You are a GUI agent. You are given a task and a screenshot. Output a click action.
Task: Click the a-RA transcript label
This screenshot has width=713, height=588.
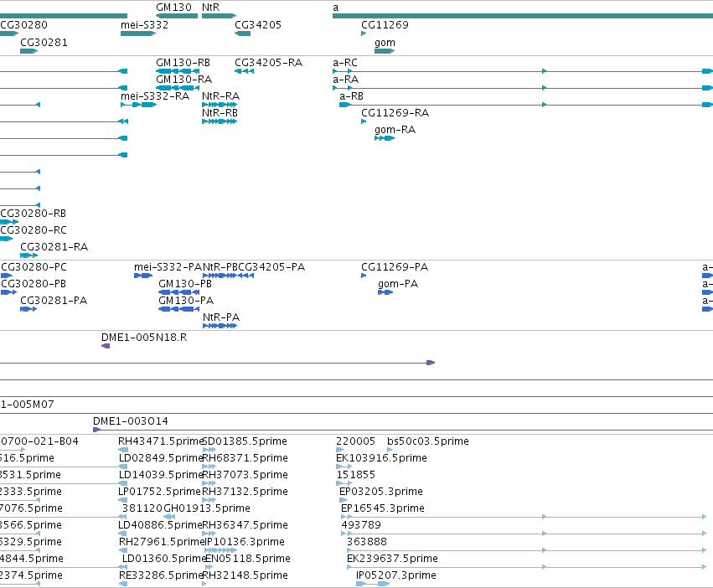(x=345, y=79)
